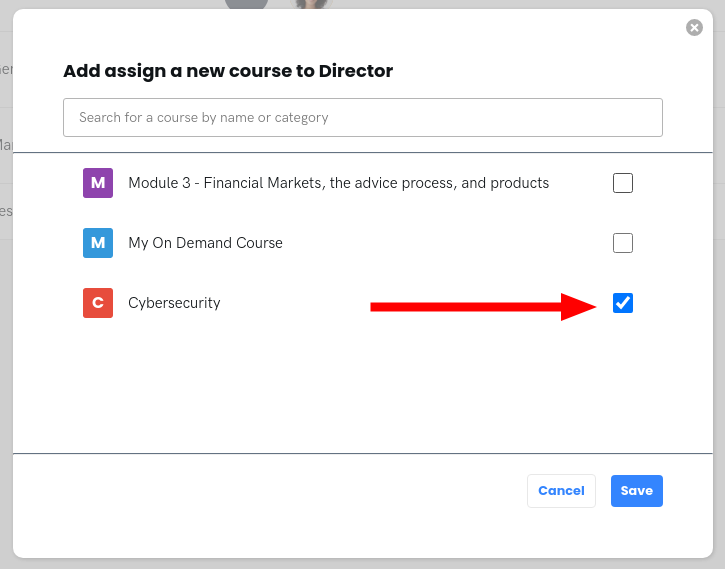Image resolution: width=725 pixels, height=569 pixels.
Task: Enable the My On Demand Course checkbox
Action: coord(623,243)
